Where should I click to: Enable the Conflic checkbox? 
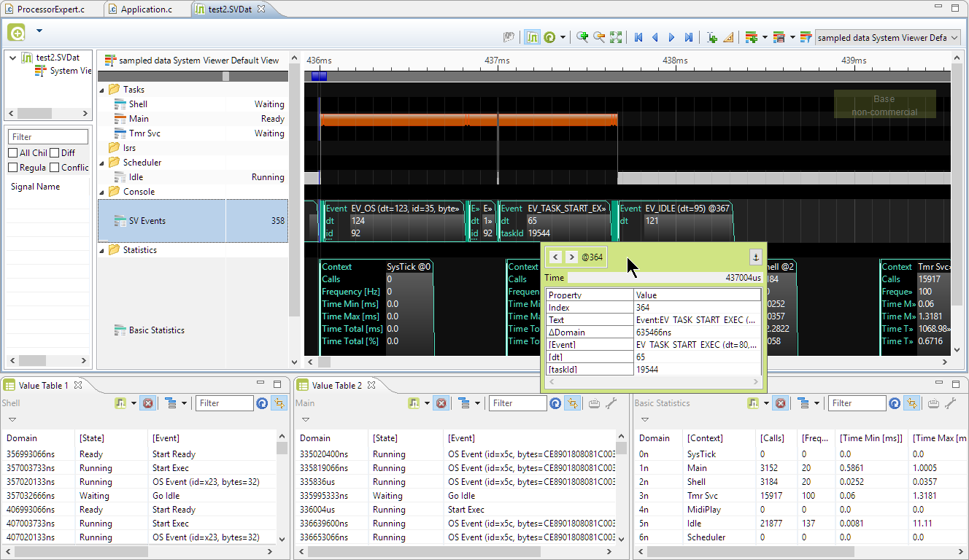point(55,167)
